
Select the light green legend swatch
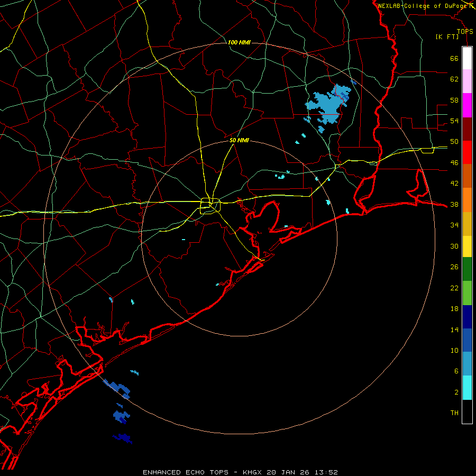point(467,293)
